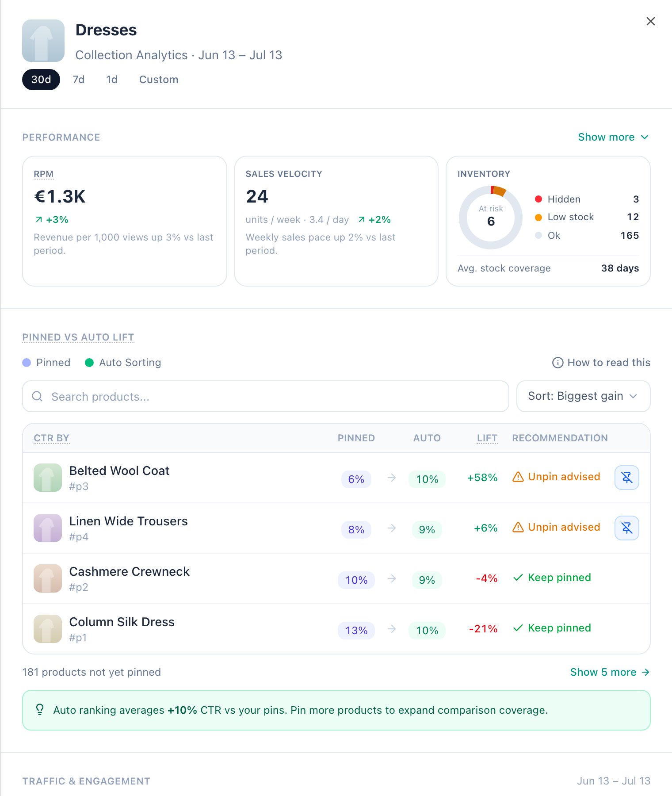Click the warning icon for Belted Wool Coat
Image resolution: width=672 pixels, height=796 pixels.
tap(518, 477)
